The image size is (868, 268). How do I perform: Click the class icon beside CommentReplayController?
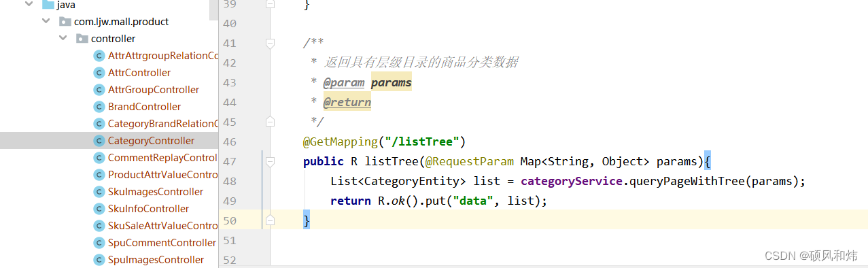click(x=99, y=157)
